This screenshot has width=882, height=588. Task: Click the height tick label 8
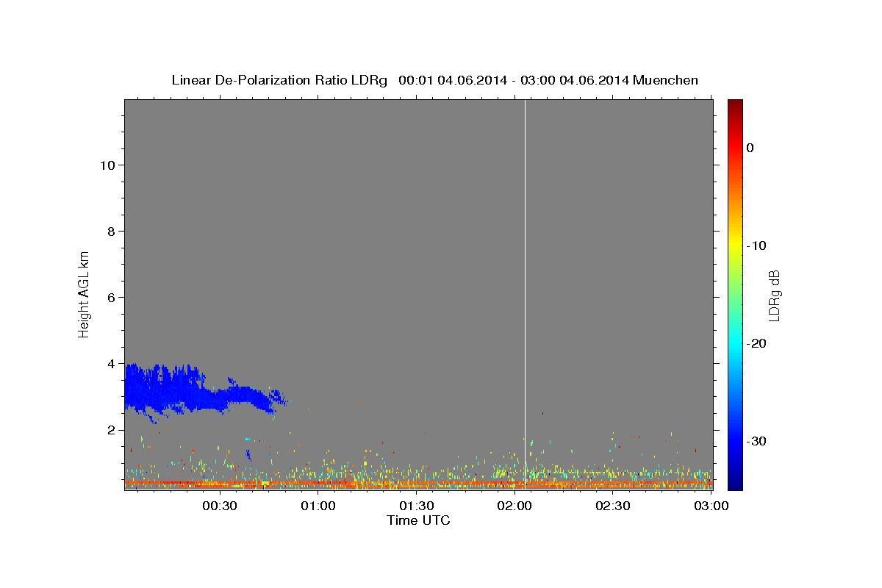tap(110, 231)
